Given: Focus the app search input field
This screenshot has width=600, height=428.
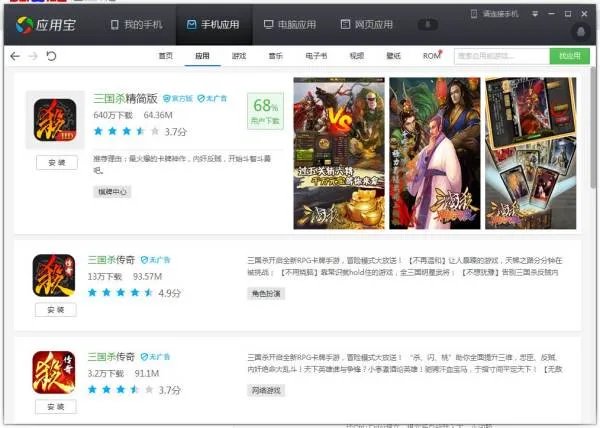Looking at the screenshot, I should click(x=502, y=56).
